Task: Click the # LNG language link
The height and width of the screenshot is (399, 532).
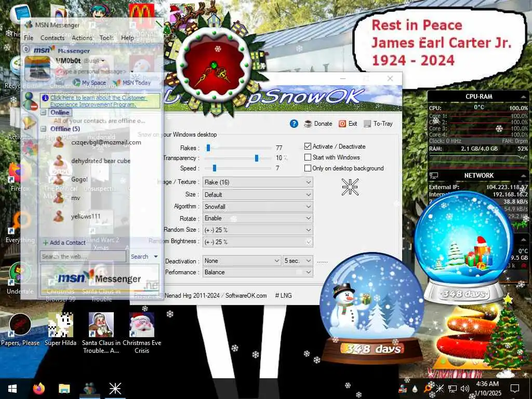Action: click(x=283, y=296)
